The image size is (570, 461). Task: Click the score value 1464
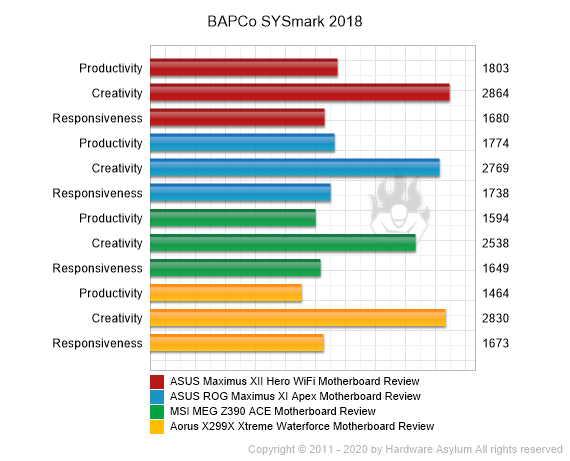click(495, 293)
